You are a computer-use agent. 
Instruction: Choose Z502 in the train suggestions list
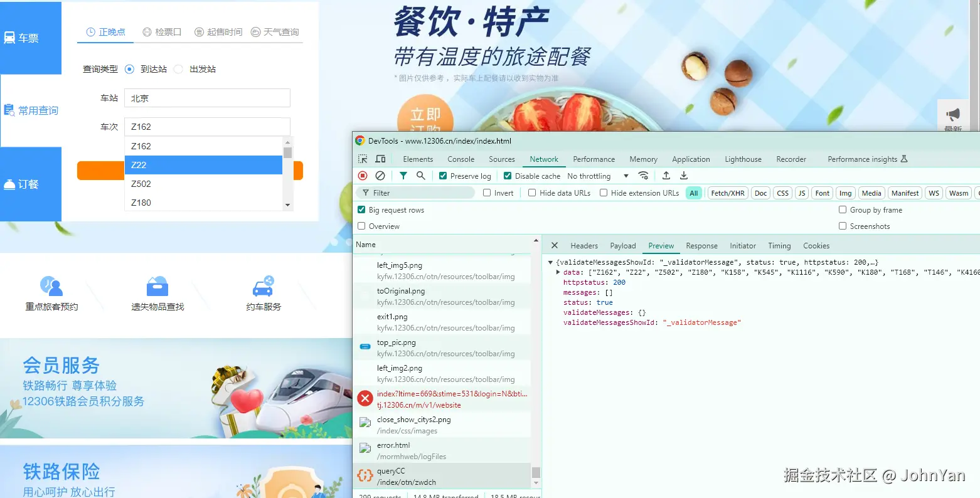[x=203, y=184]
